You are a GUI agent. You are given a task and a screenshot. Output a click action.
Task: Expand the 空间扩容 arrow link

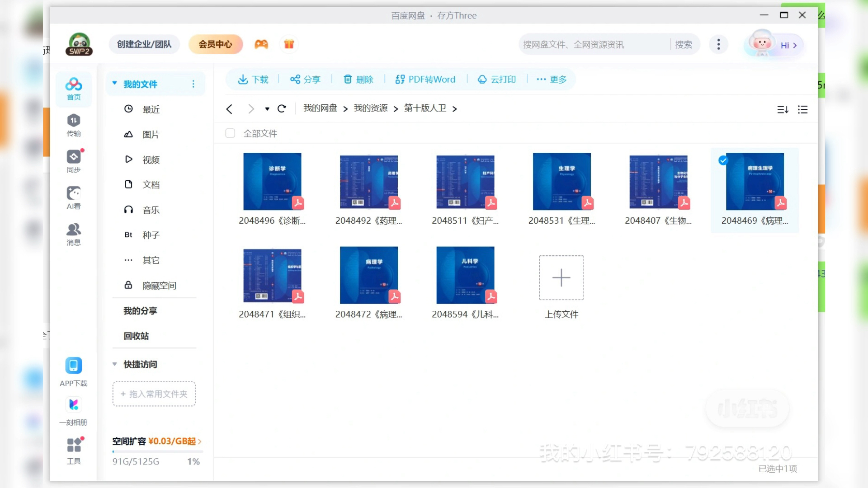tap(199, 441)
